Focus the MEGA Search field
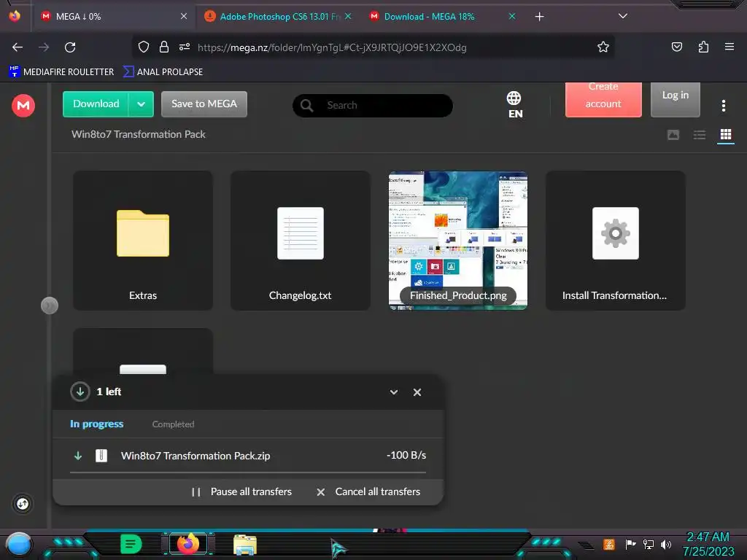This screenshot has height=560, width=747. point(373,105)
